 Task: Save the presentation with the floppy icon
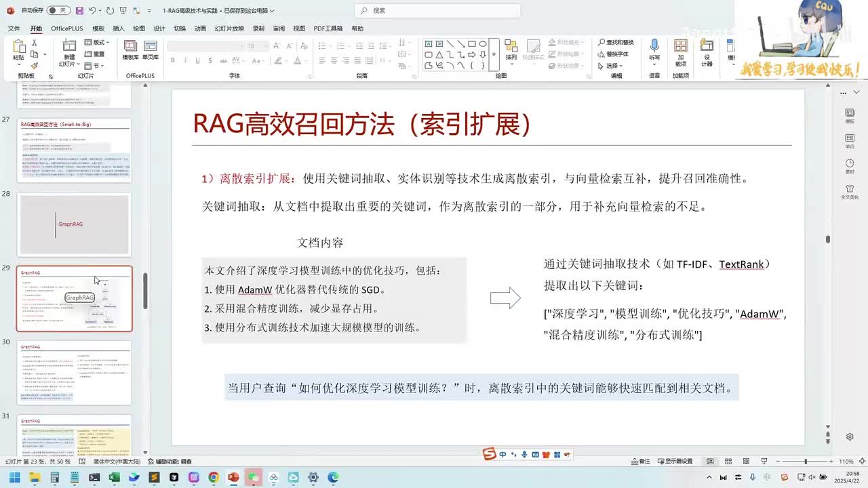point(80,11)
